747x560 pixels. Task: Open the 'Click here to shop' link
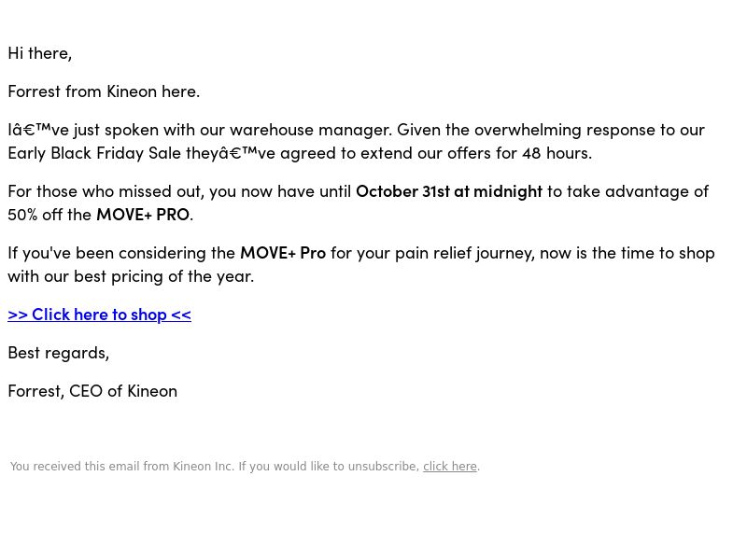tap(99, 315)
